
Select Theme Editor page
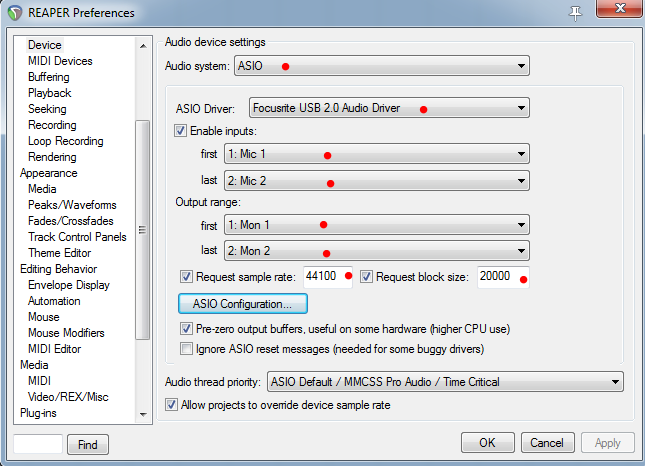pos(59,253)
